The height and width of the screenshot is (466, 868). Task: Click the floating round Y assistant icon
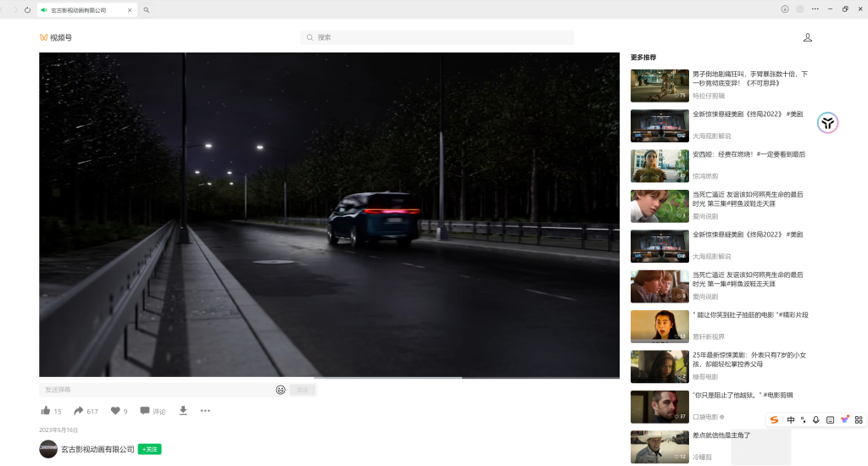pos(827,123)
